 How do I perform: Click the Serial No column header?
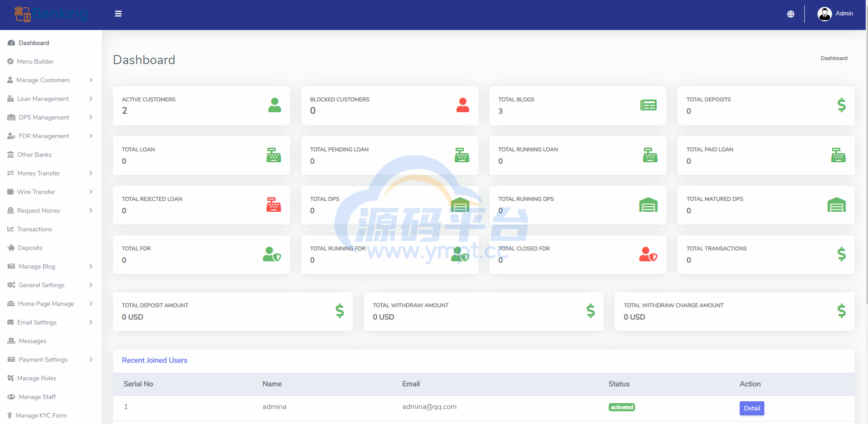click(138, 384)
